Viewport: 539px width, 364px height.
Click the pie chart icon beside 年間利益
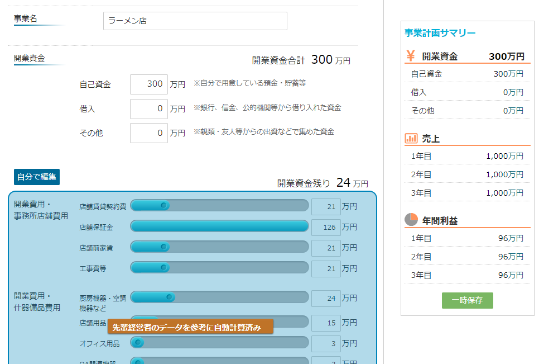click(411, 220)
